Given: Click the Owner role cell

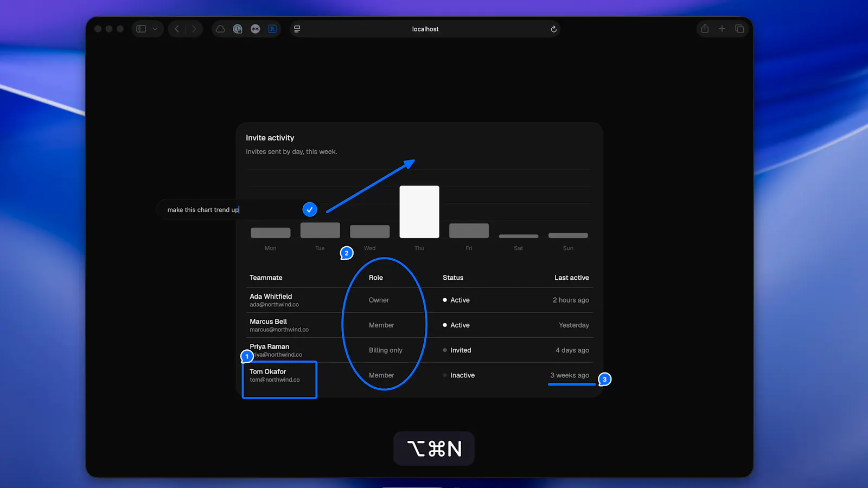Looking at the screenshot, I should point(379,300).
